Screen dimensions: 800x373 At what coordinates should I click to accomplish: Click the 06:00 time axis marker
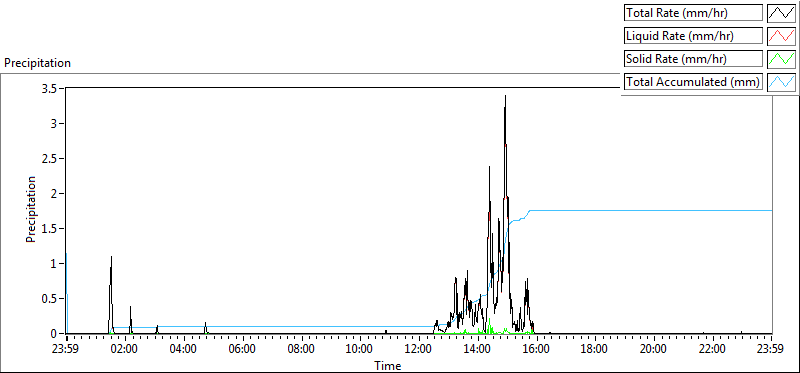(x=243, y=349)
